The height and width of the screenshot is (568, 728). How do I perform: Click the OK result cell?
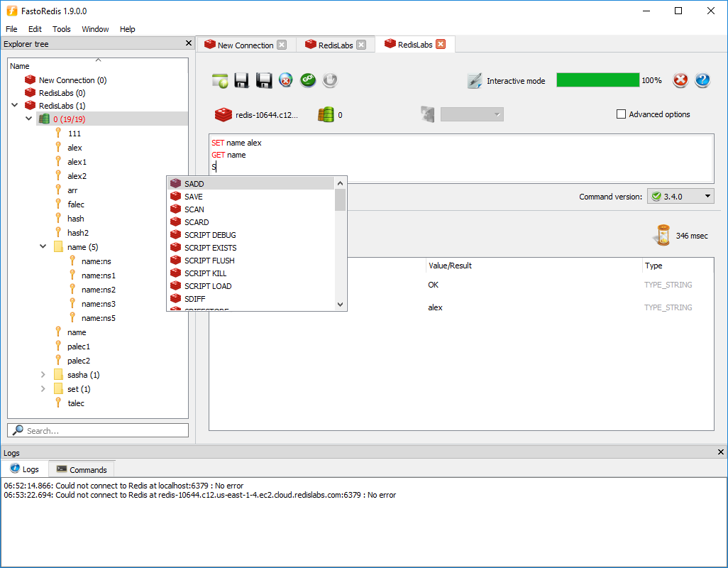(433, 285)
